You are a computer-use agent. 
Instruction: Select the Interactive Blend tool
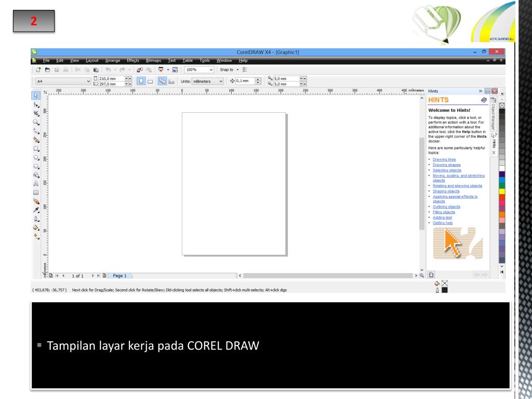point(36,201)
